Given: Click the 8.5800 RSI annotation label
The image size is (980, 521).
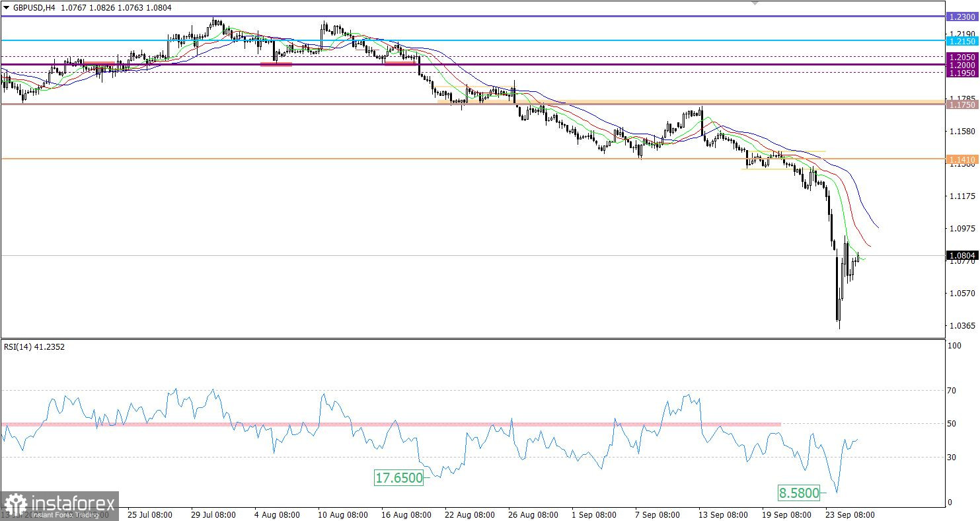Looking at the screenshot, I should coord(799,493).
